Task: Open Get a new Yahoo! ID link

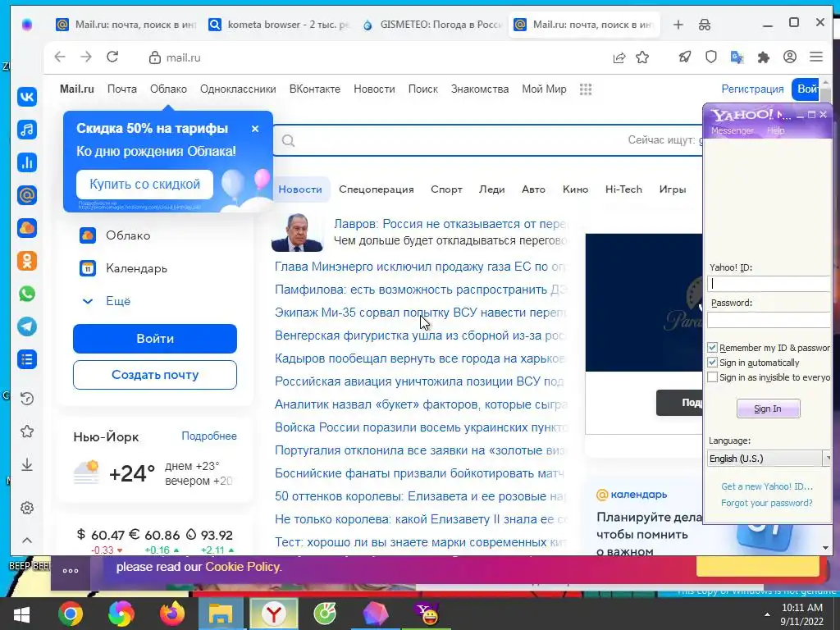Action: coord(767,486)
